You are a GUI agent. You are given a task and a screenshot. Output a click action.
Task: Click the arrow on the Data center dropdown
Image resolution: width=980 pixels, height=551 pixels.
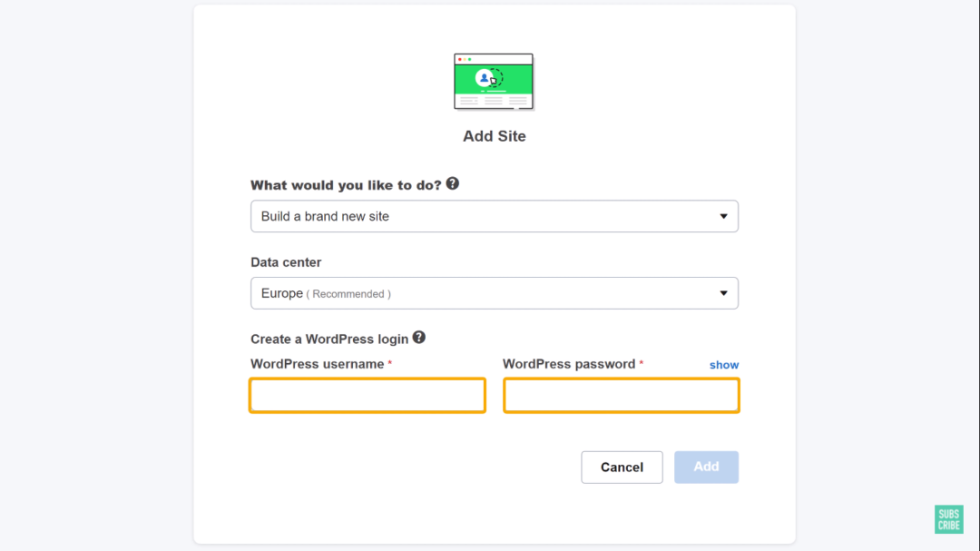723,293
